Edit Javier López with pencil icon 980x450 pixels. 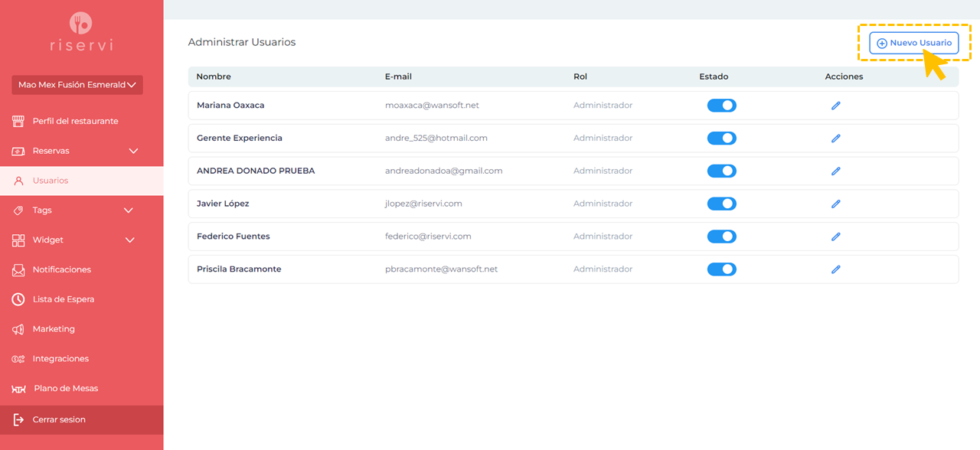pyautogui.click(x=836, y=204)
